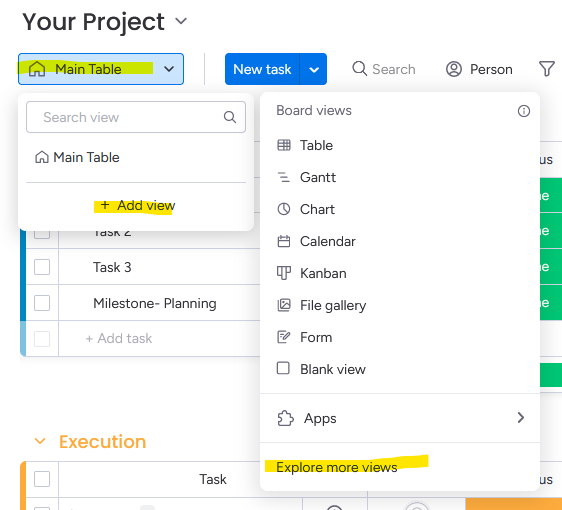The width and height of the screenshot is (562, 510).
Task: Collapse the Execution group chevron
Action: 40,441
